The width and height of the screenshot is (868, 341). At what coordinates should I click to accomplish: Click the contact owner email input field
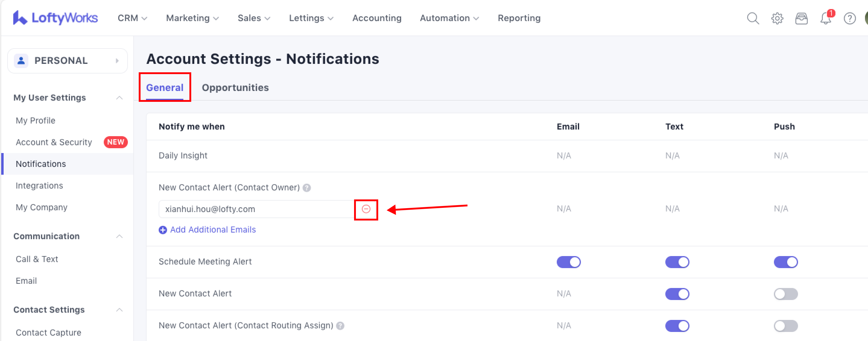[256, 209]
